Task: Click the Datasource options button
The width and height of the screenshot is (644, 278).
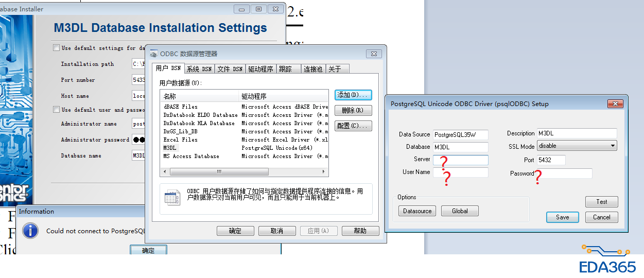Action: click(417, 211)
